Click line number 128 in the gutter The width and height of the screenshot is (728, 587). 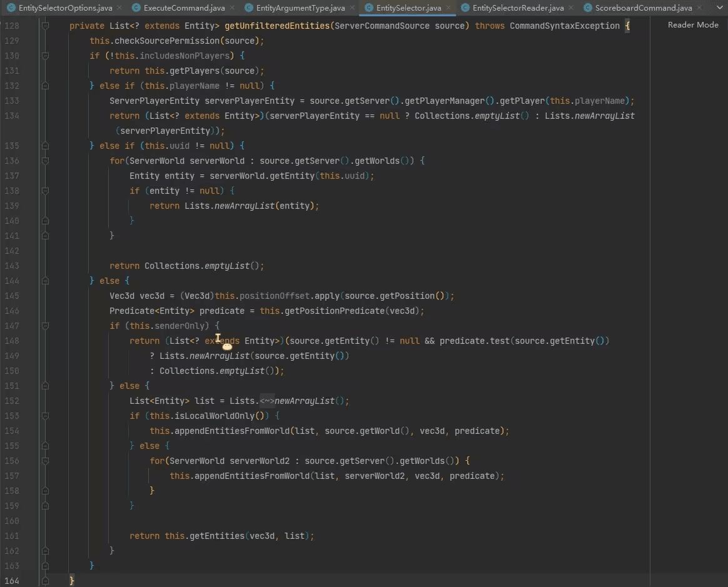[12, 26]
